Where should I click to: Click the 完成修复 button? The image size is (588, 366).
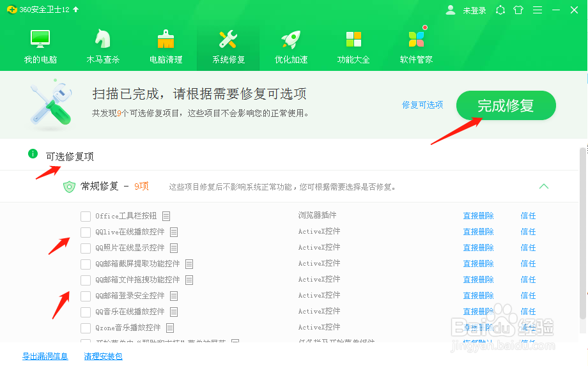pos(506,105)
